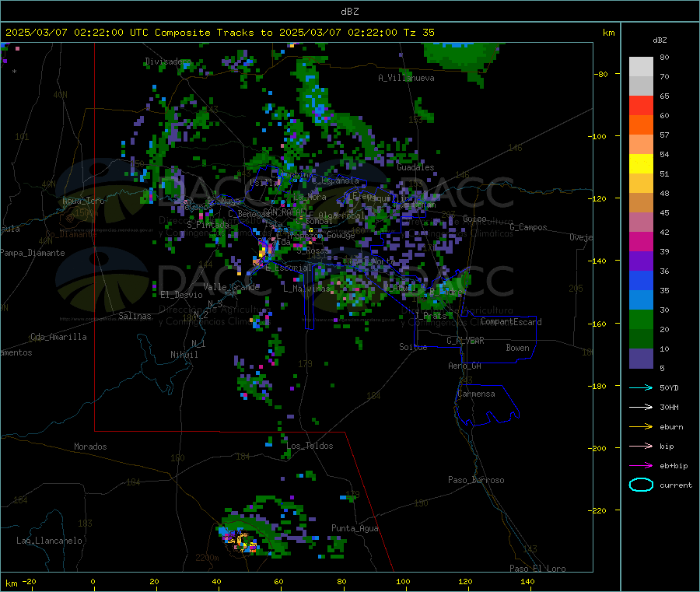
Task: Click the 'Aero_GA' map label
Action: (464, 366)
